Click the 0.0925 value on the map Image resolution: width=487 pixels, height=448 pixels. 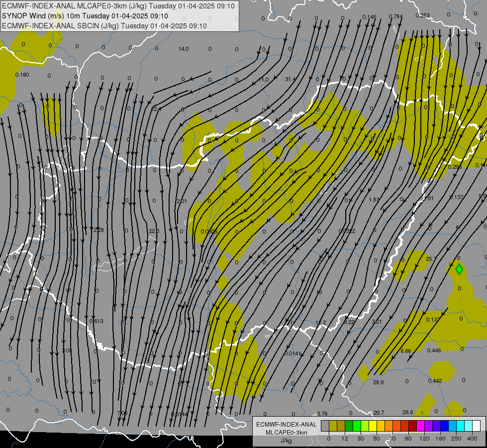(209, 231)
